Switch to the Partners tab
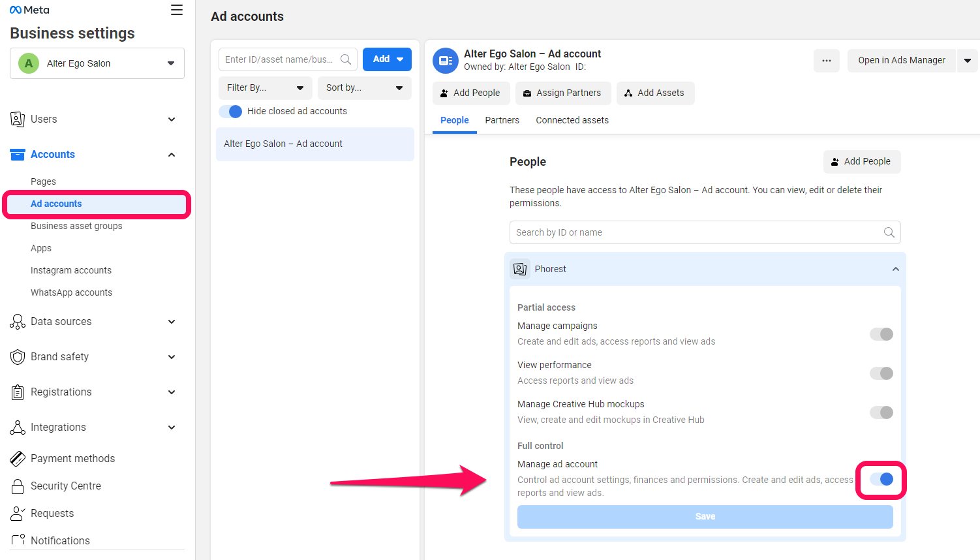Image resolution: width=980 pixels, height=560 pixels. pos(502,121)
